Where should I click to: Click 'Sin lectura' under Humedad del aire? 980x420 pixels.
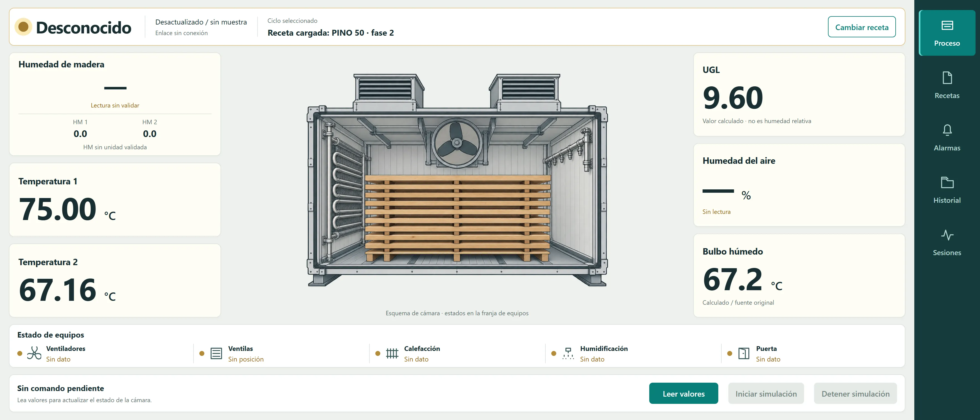[716, 212]
